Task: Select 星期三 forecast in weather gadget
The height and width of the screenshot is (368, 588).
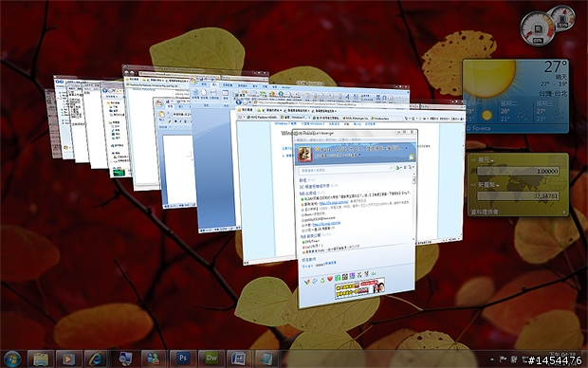Action: pos(546,103)
